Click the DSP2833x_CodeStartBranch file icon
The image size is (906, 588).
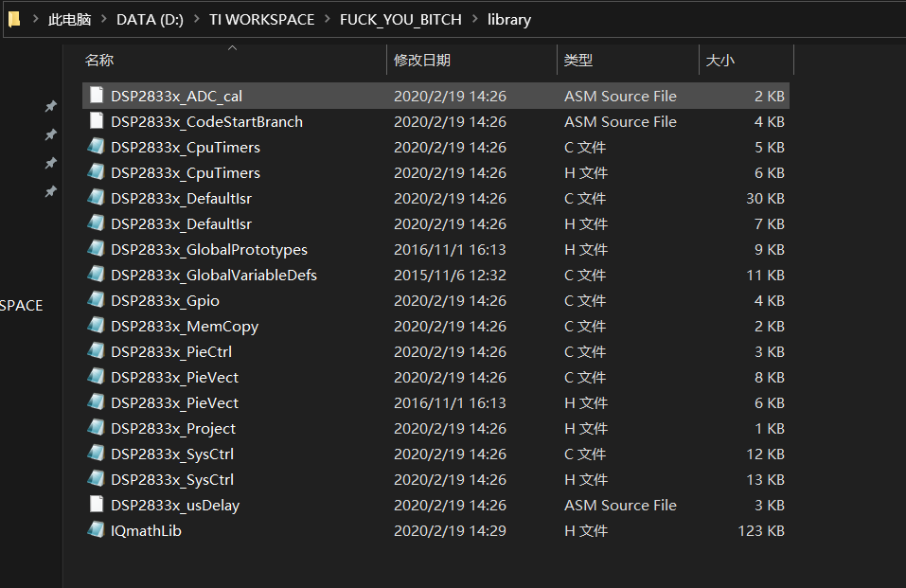click(96, 121)
